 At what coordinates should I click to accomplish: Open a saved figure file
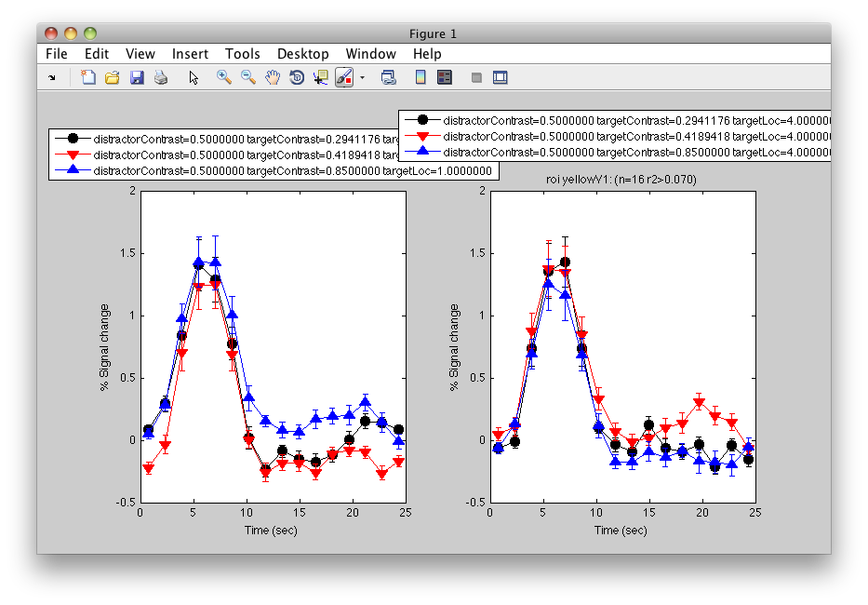[112, 77]
